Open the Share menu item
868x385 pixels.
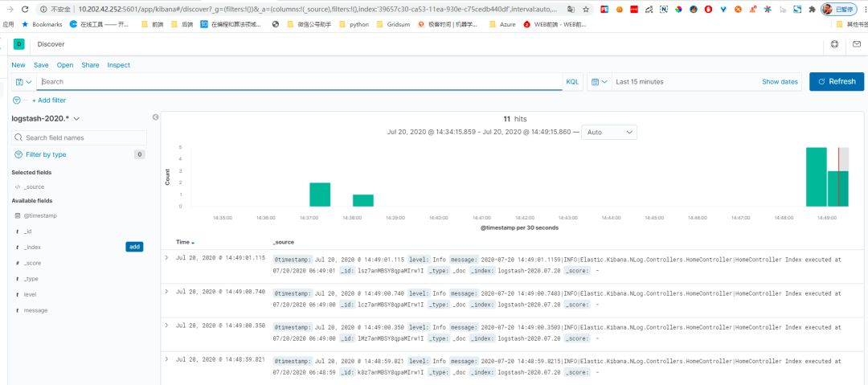tap(90, 65)
